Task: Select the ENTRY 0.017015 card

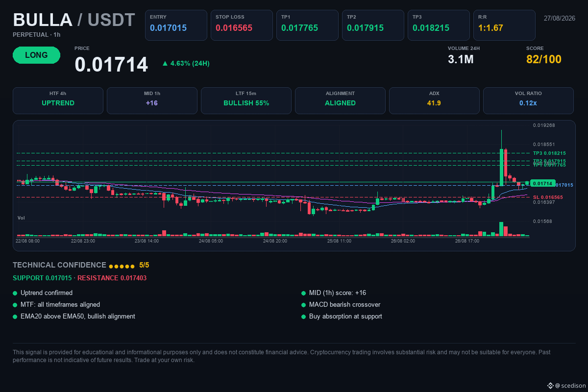Action: tap(176, 25)
